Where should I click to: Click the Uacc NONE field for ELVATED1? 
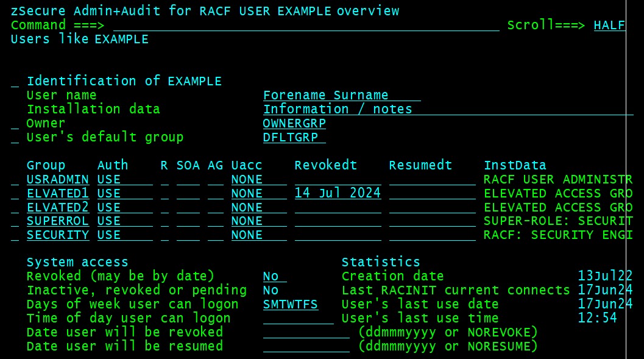coord(259,193)
